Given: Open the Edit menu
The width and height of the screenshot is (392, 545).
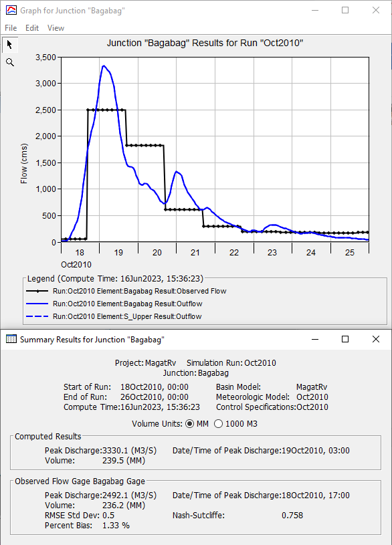Looking at the screenshot, I should tap(32, 28).
